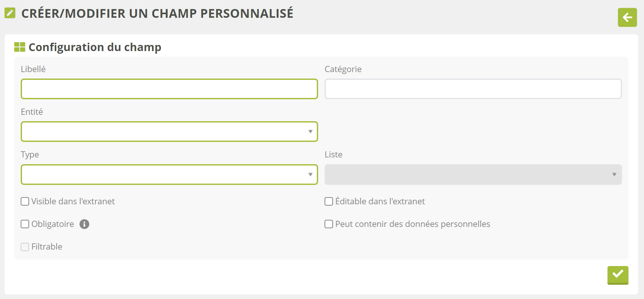Click the green back arrow button
Image resolution: width=644 pixels, height=299 pixels.
coord(627,17)
